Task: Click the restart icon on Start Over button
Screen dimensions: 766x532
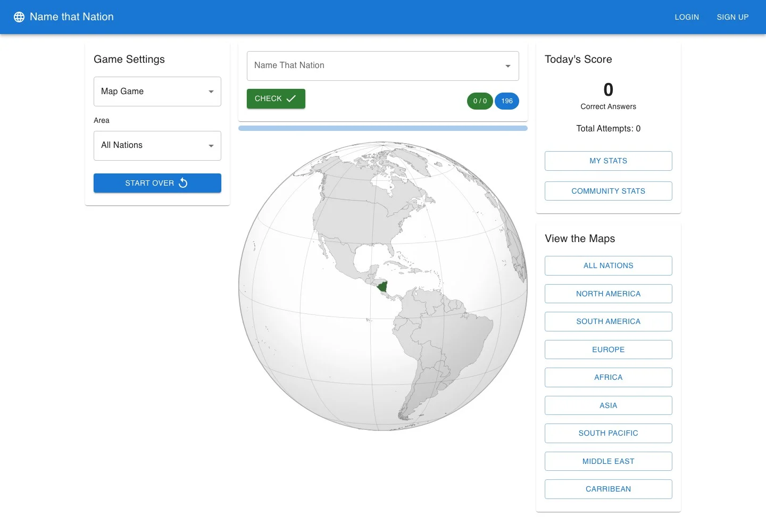Action: pyautogui.click(x=183, y=183)
